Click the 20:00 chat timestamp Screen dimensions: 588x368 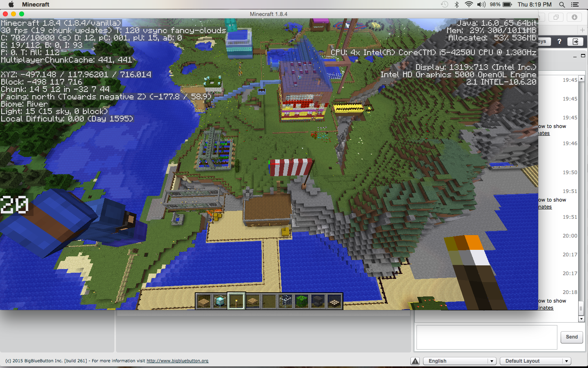(x=570, y=236)
